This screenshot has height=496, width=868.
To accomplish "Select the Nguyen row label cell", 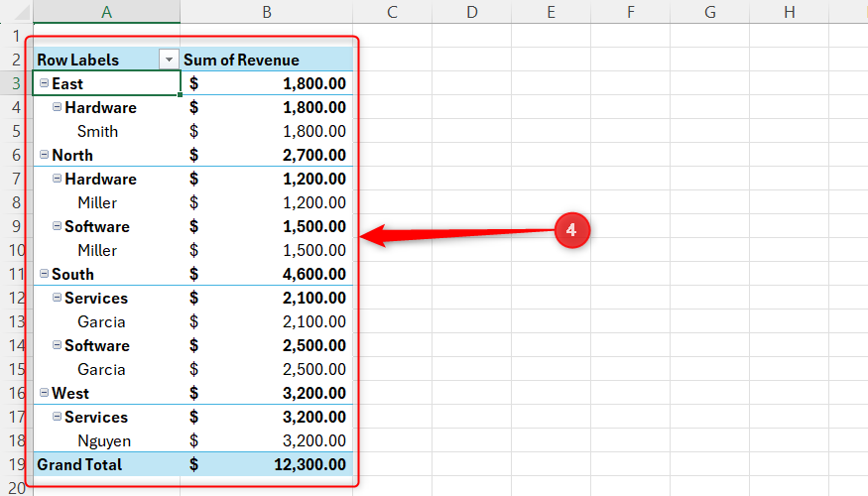I will coord(106,440).
